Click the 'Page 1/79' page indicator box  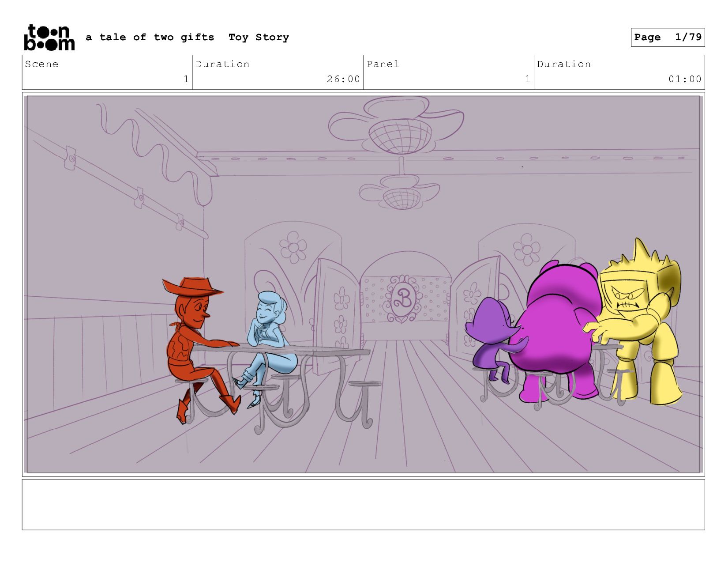coord(668,37)
